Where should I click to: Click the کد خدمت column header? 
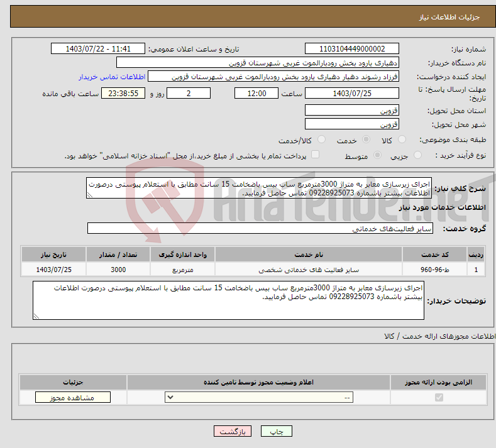434,254
